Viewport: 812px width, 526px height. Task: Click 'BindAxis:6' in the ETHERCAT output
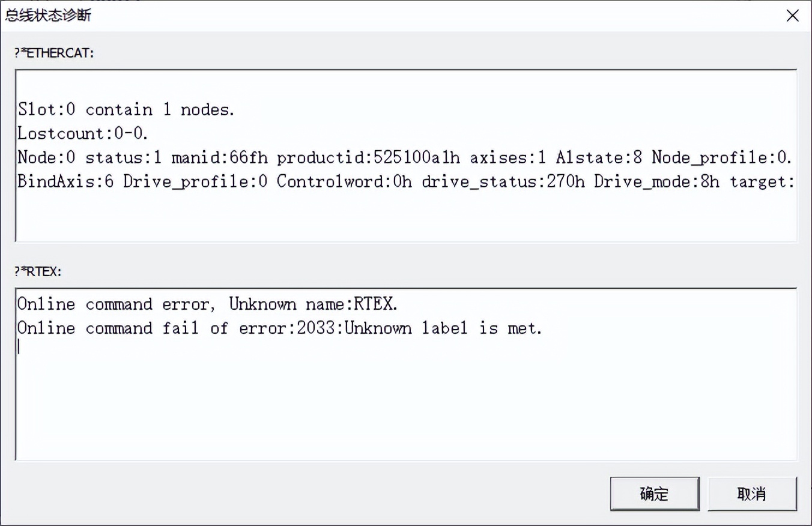tap(65, 182)
